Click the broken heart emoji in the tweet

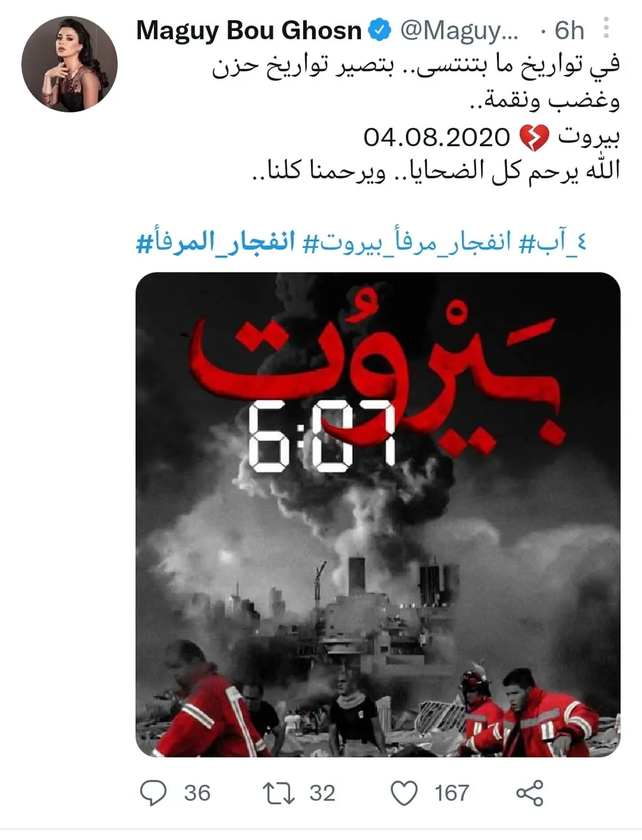(534, 139)
